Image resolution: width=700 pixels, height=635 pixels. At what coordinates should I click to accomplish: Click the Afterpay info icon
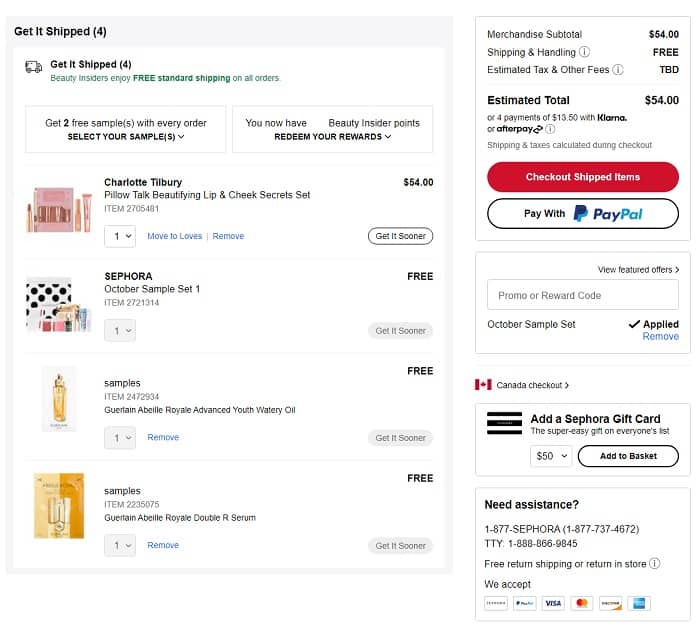pos(551,129)
